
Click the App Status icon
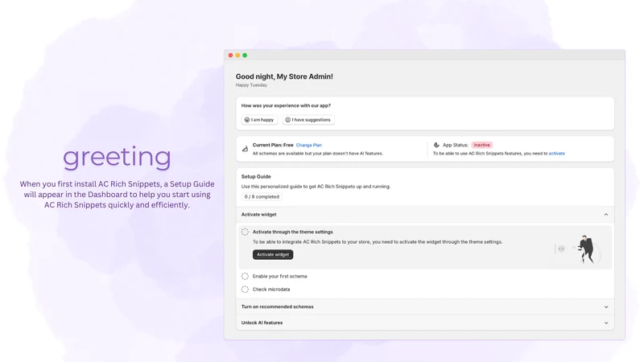[436, 145]
